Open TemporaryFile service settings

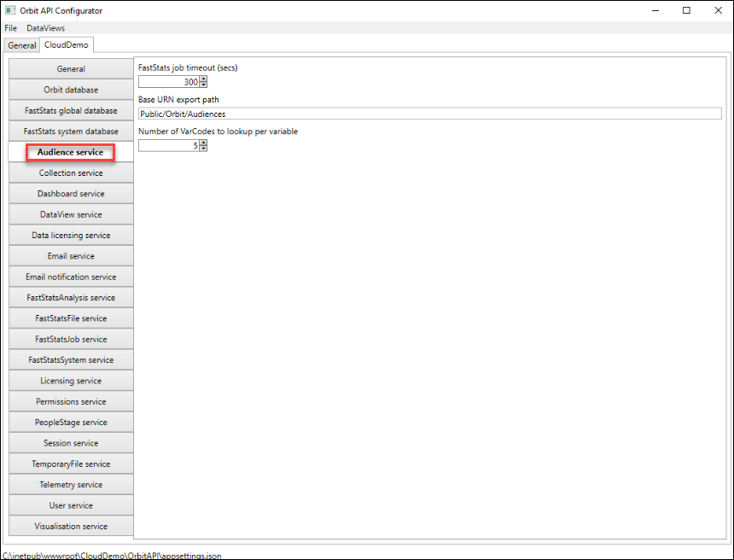click(71, 464)
